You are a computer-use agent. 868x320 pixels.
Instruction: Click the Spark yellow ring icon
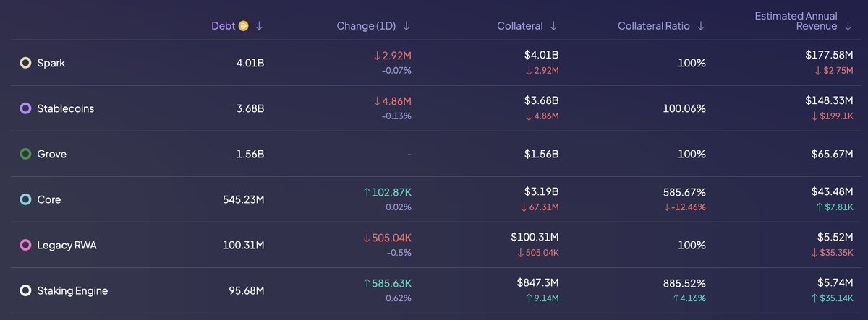coord(25,63)
